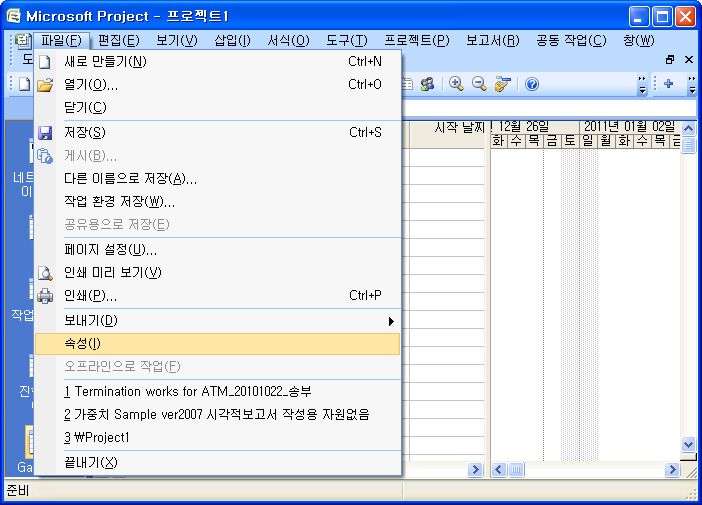Open the 프로젝트(P) menu
The image size is (702, 505).
point(417,41)
